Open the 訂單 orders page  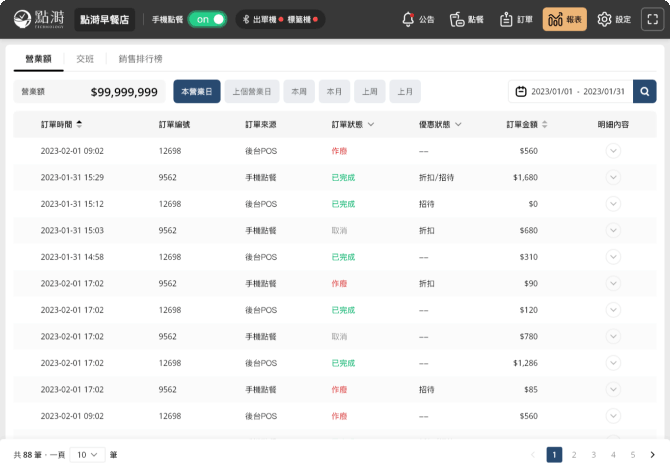click(517, 19)
